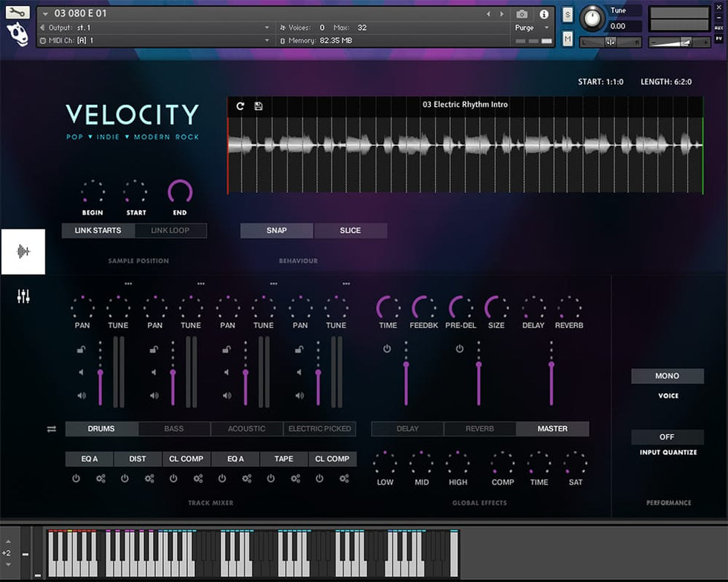Select the REVERB global effects tab
This screenshot has width=728, height=582.
pos(480,429)
